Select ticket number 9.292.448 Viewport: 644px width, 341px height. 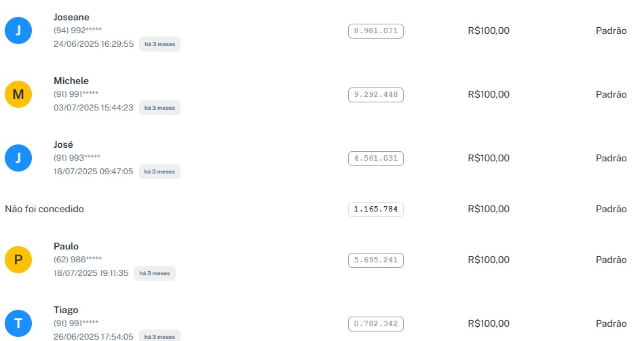(x=376, y=94)
